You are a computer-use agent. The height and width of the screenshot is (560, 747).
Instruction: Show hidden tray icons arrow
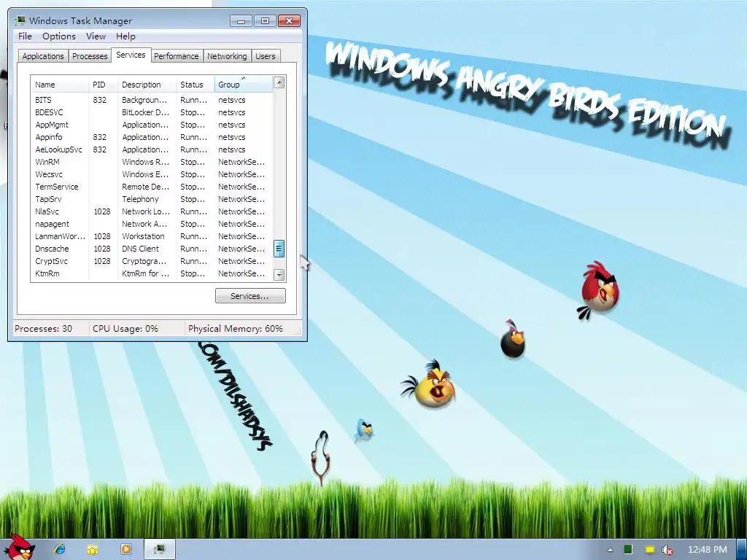[610, 550]
